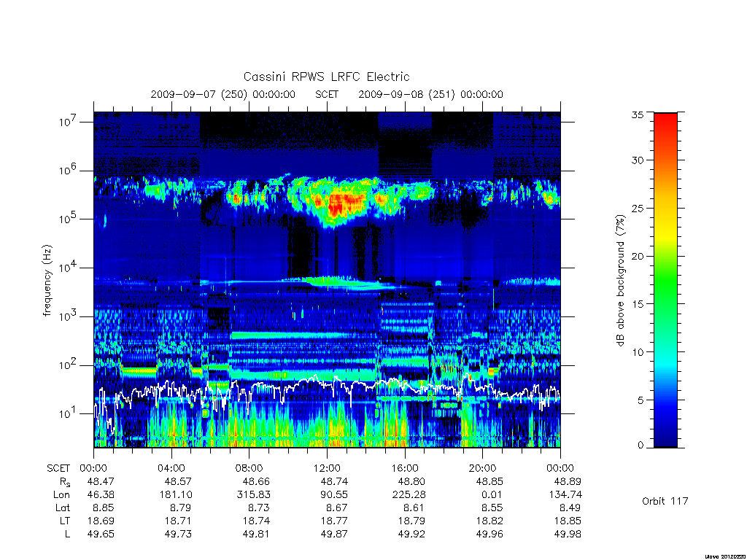Click the latitude value 8.85

pyautogui.click(x=104, y=507)
